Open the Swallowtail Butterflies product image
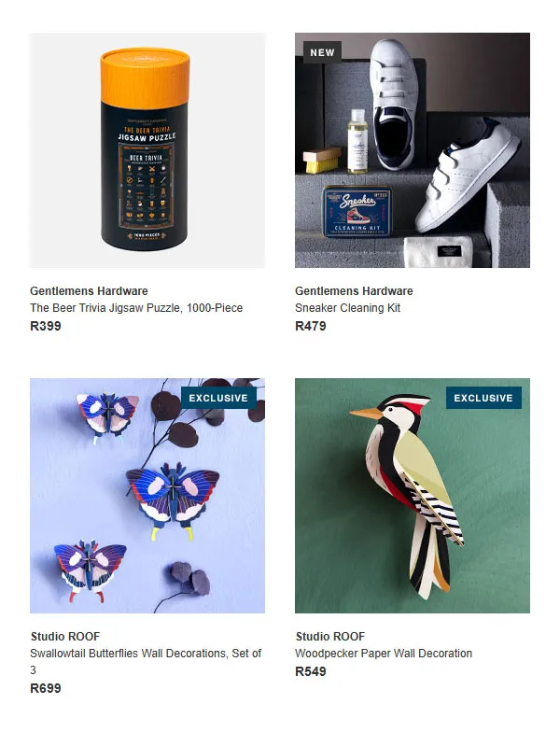The image size is (560, 732). [x=147, y=496]
